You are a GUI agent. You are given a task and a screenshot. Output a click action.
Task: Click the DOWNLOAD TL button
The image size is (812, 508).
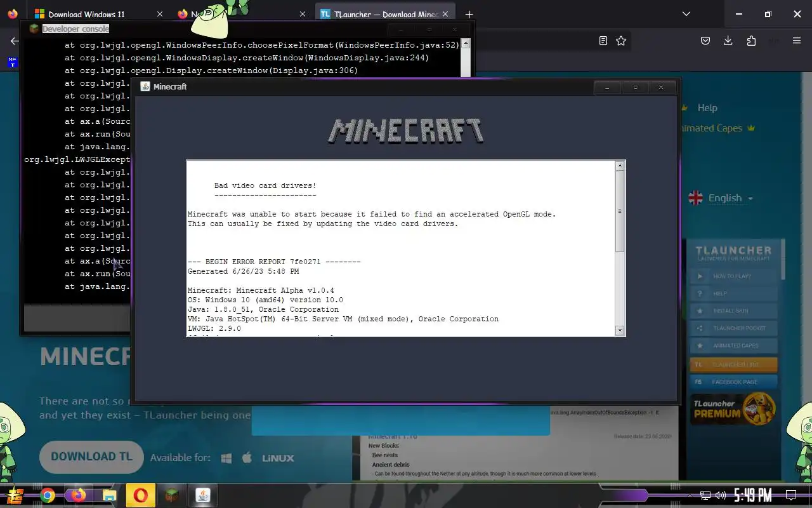(91, 457)
